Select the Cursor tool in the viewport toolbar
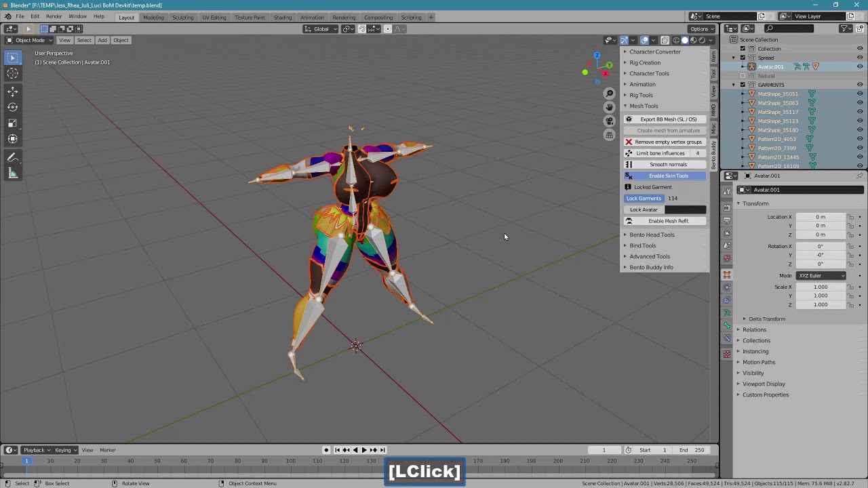Screen dimensions: 868x488 pyautogui.click(x=13, y=73)
